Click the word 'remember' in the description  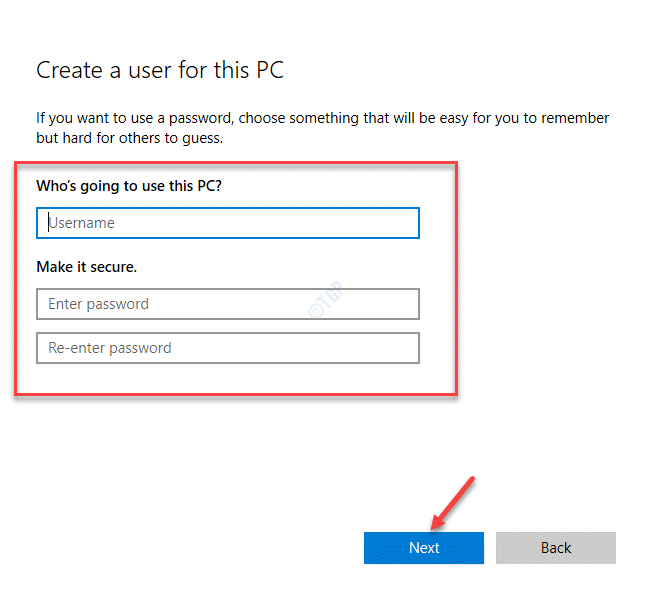(x=575, y=118)
